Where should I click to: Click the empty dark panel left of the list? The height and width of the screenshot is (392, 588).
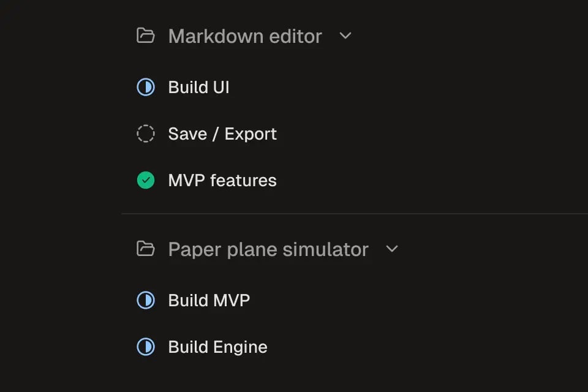[x=60, y=196]
